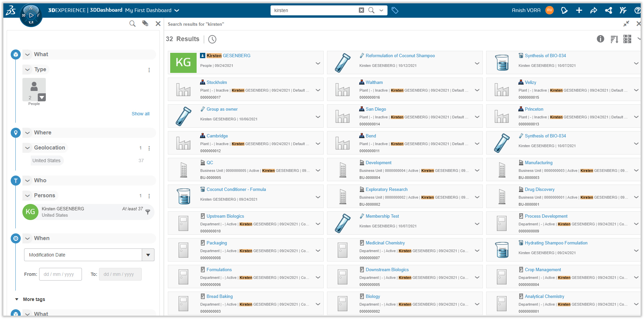Open Type options three-dot menu

coord(149,70)
